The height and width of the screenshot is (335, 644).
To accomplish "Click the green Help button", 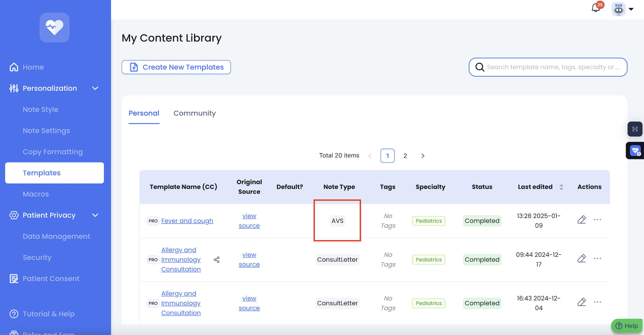I will pyautogui.click(x=627, y=326).
